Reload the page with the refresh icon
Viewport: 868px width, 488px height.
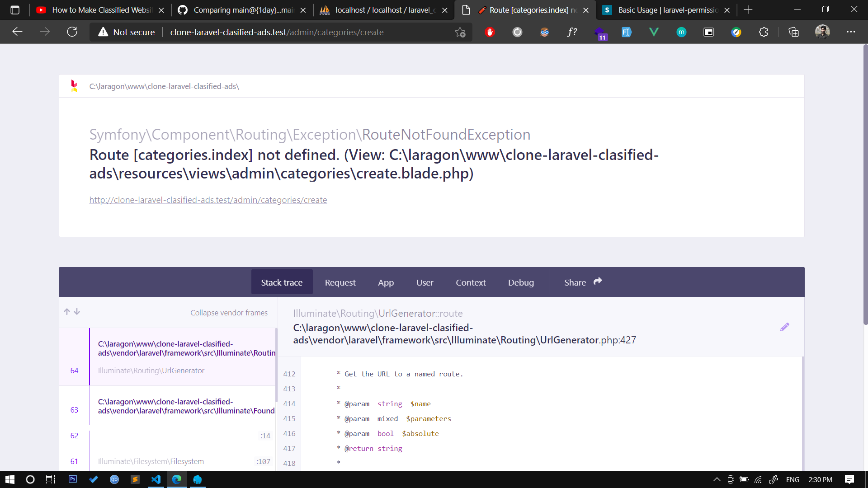pos(72,32)
